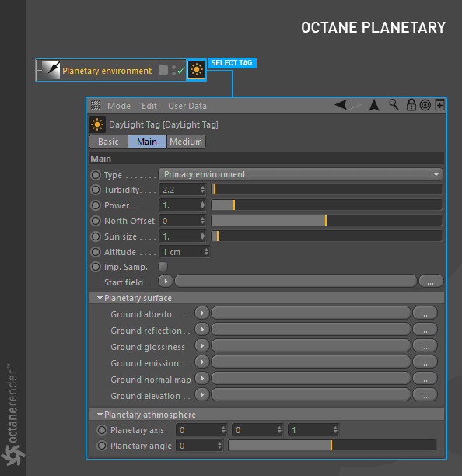Collapse the Planetary surface section
The height and width of the screenshot is (476, 462).
click(x=100, y=298)
